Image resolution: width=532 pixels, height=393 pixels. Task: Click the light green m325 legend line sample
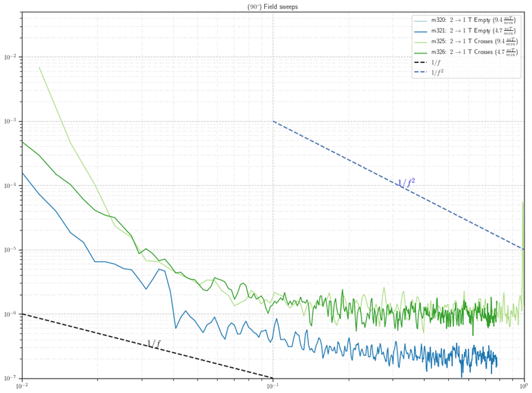(420, 41)
